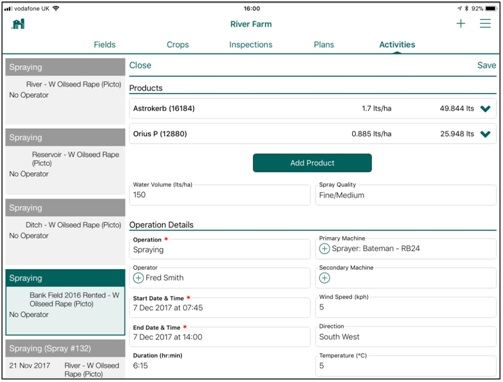Expand the Astrokerb (16184) product chevron
Screen dimensions: 503x382
tap(485, 109)
